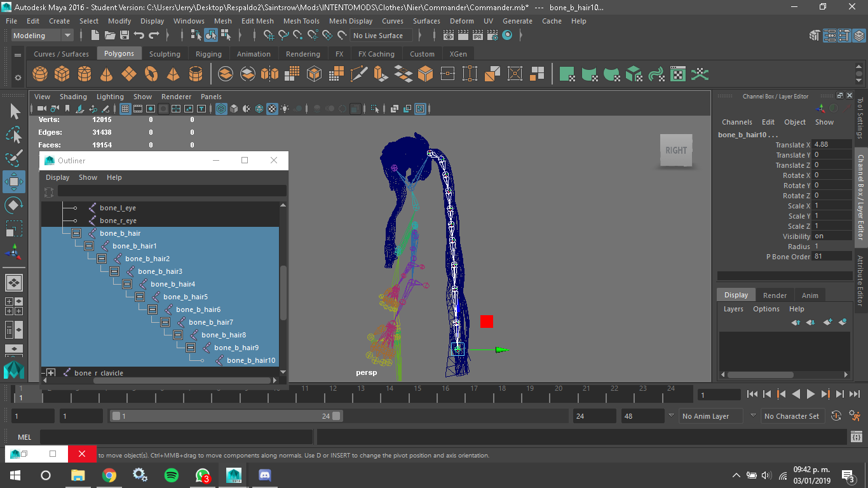Click the Save scene icon
This screenshot has height=488, width=868.
point(125,36)
